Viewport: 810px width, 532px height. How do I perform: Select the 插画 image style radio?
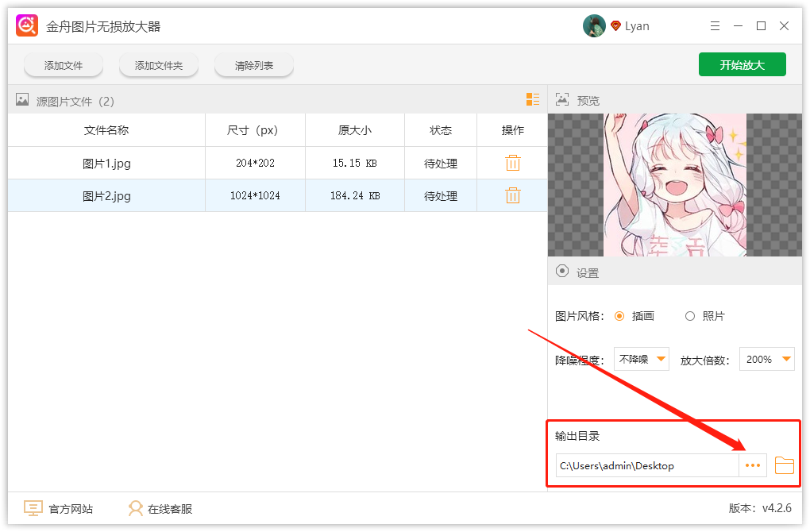pyautogui.click(x=619, y=316)
